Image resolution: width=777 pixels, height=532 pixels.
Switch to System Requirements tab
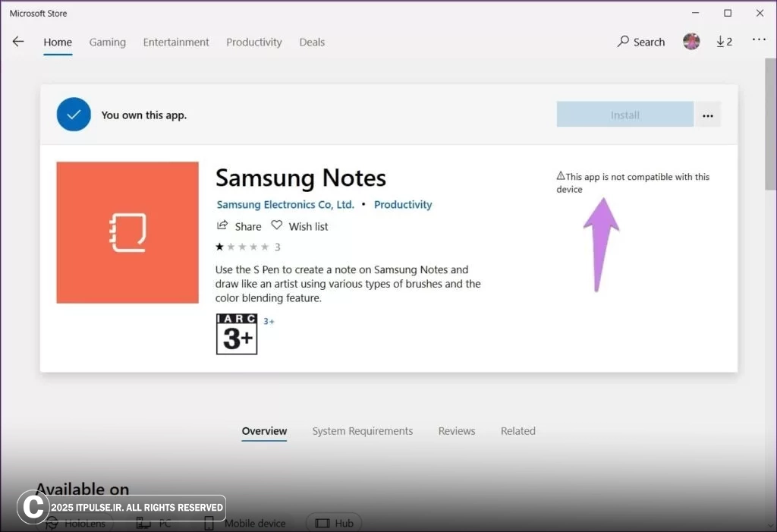(x=362, y=431)
